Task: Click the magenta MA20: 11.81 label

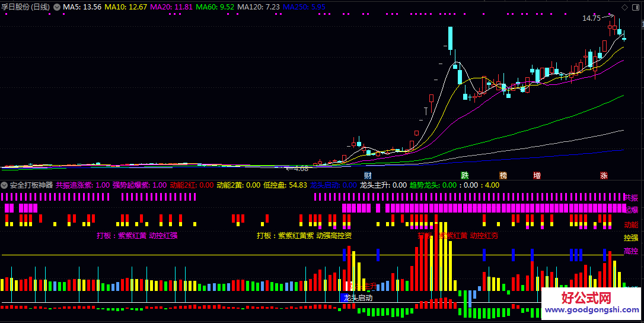Action: point(171,7)
